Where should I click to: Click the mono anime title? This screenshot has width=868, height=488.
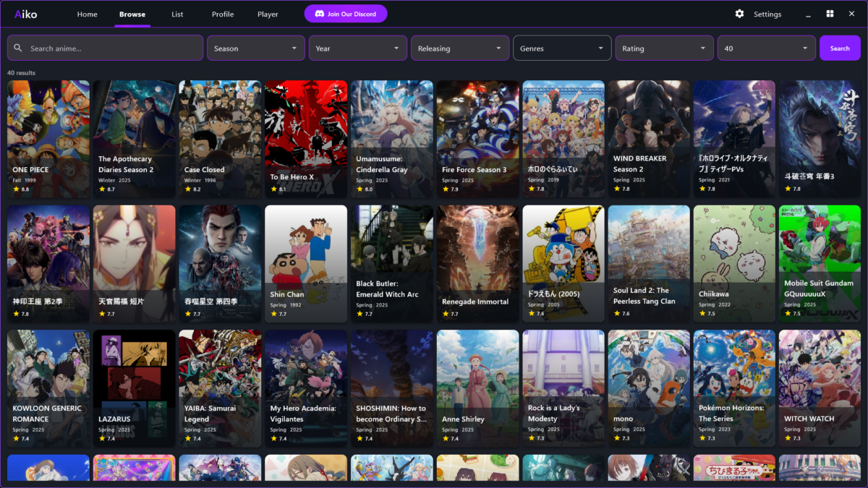(x=623, y=419)
